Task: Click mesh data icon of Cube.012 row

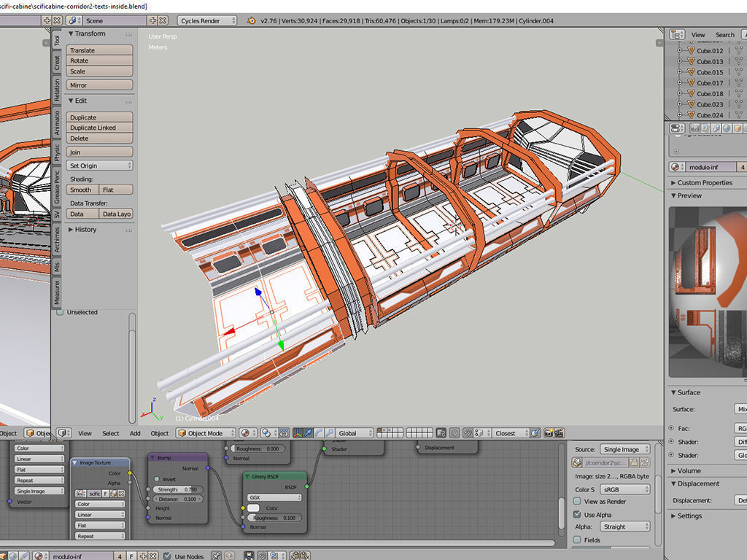Action: coord(738,50)
